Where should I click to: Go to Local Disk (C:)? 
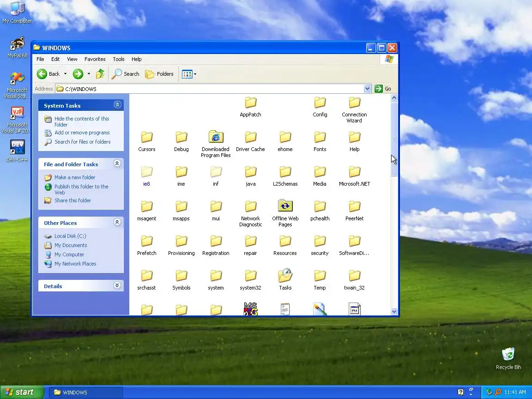[70, 236]
